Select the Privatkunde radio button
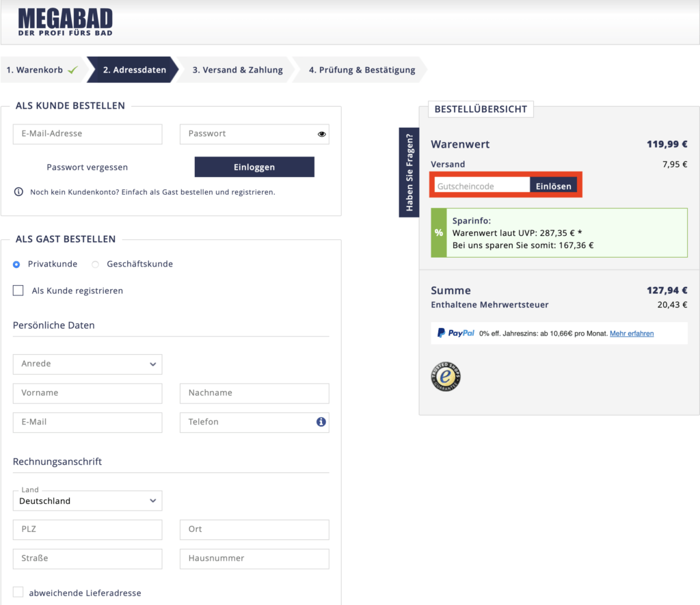The width and height of the screenshot is (700, 605). coord(16,265)
